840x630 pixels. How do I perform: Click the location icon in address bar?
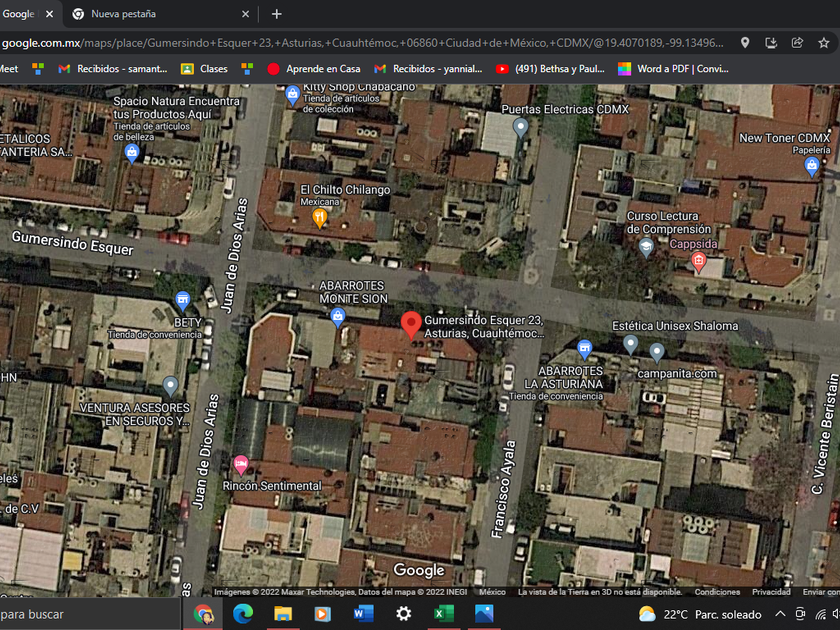[745, 43]
